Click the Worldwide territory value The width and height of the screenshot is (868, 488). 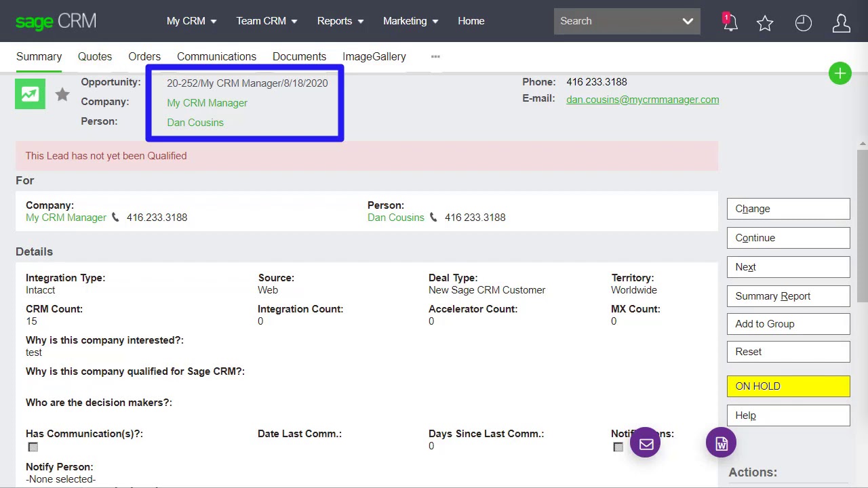pos(633,290)
